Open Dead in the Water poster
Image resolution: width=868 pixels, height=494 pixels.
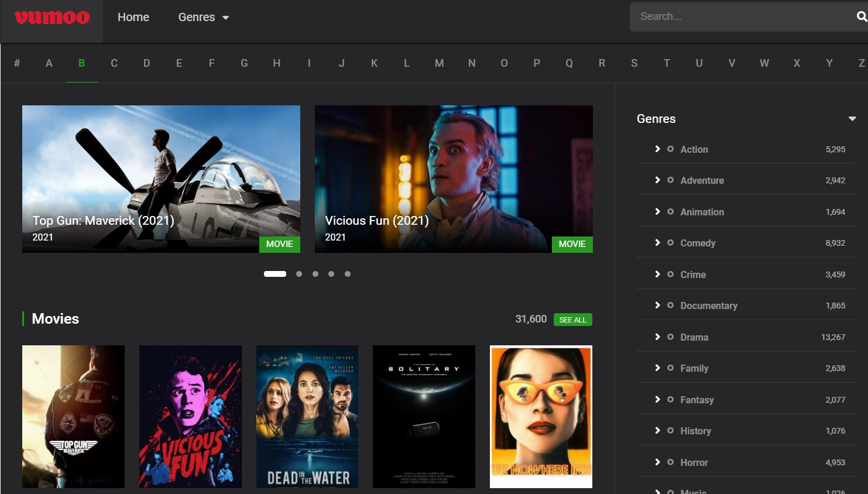tap(307, 417)
